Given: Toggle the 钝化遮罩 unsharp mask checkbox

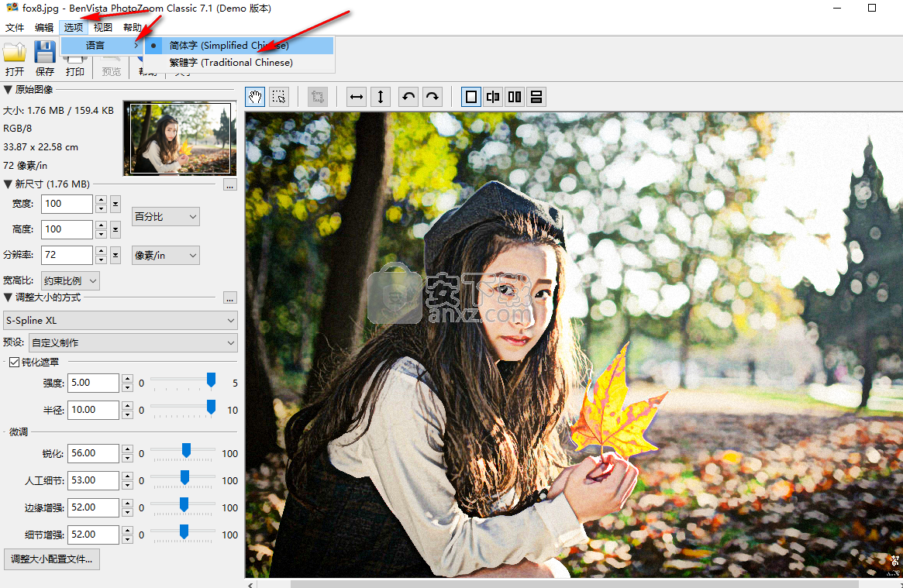Looking at the screenshot, I should pyautogui.click(x=15, y=362).
